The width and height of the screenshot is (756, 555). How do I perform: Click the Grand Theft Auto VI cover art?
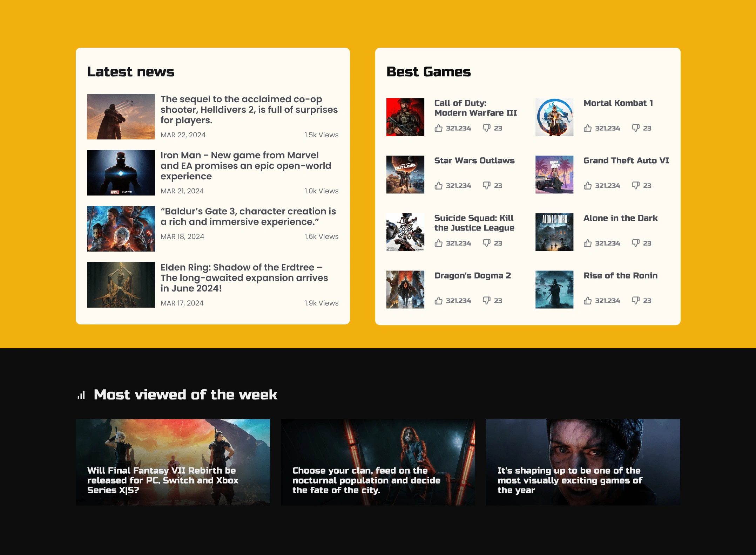click(x=554, y=174)
